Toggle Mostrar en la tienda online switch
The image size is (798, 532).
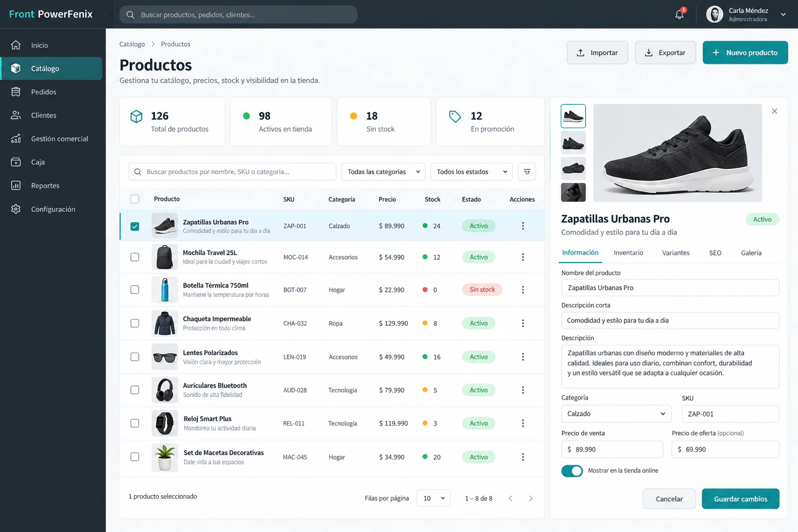572,471
